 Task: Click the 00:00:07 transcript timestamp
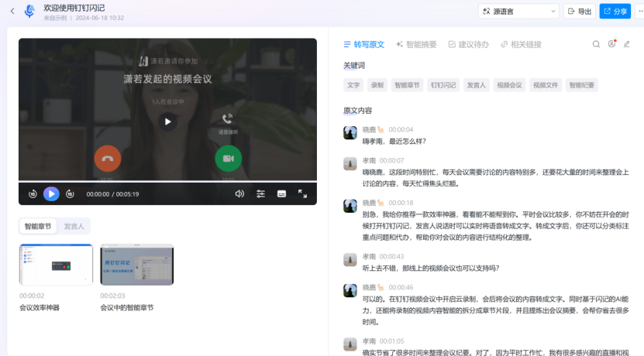tap(391, 160)
